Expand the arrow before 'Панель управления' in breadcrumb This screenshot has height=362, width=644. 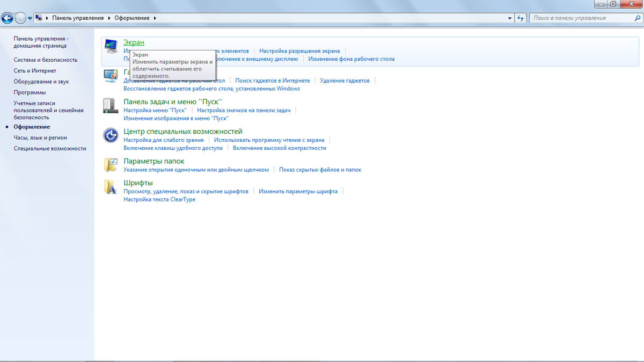47,18
